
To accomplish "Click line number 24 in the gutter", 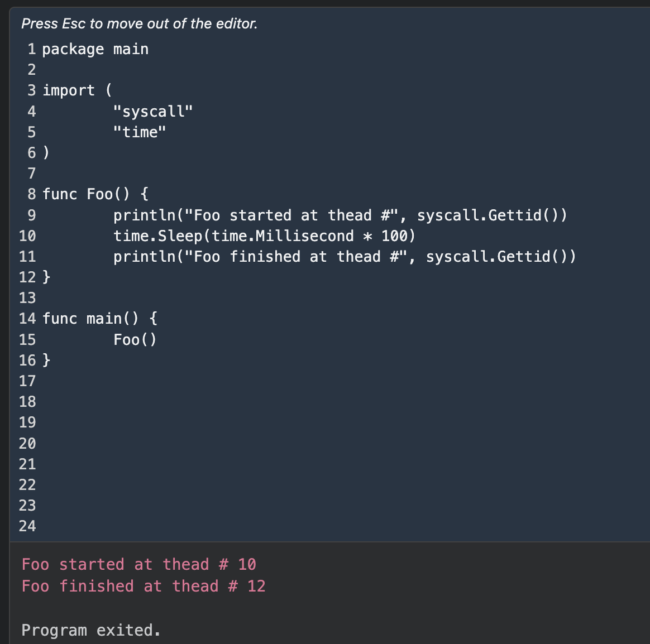I will pyautogui.click(x=27, y=526).
